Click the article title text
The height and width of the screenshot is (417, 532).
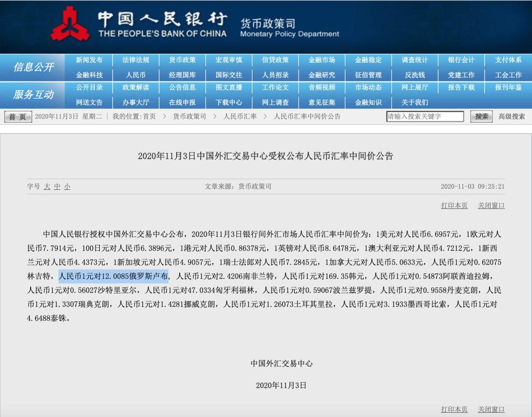[x=266, y=156]
